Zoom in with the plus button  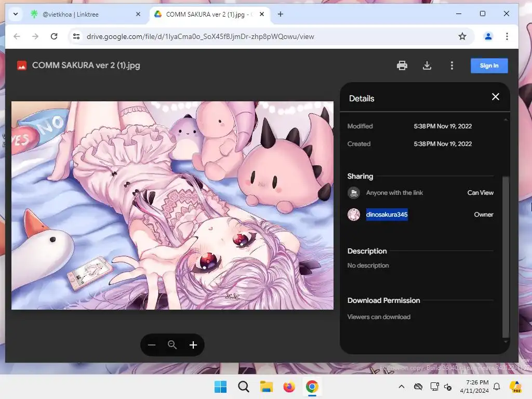tap(193, 345)
